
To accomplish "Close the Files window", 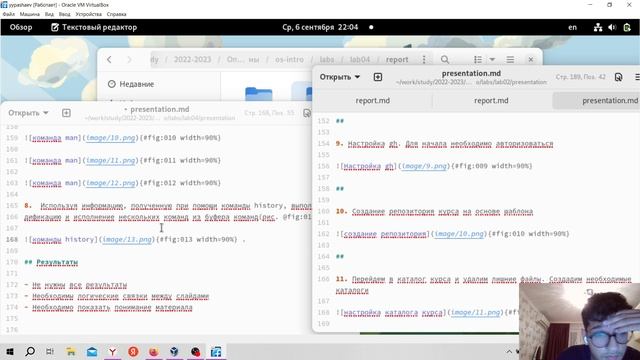I will tap(531, 60).
